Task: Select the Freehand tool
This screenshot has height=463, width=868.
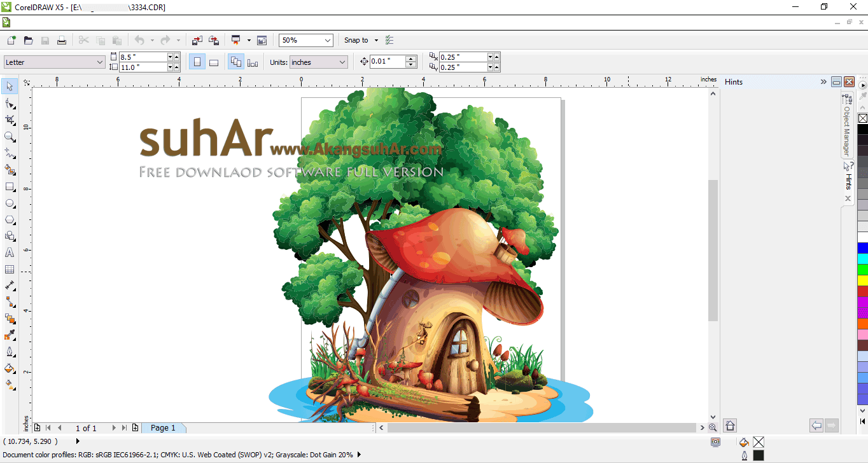Action: coord(10,153)
